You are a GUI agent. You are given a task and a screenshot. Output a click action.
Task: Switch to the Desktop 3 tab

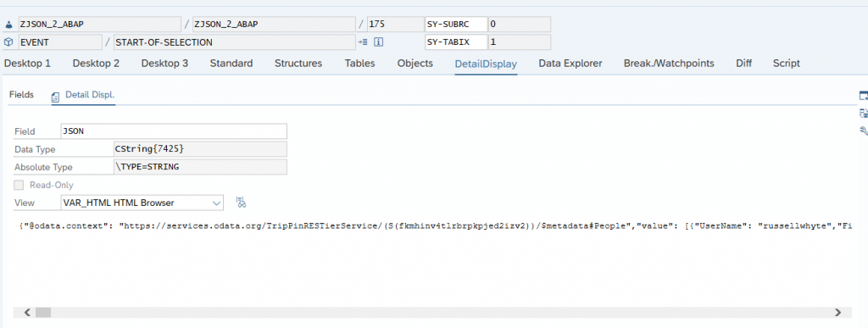(164, 63)
